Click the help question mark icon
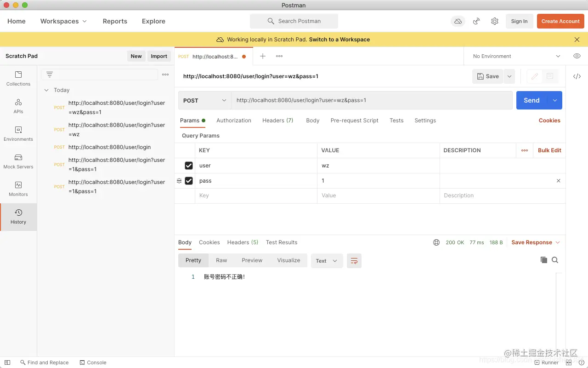This screenshot has width=588, height=368. click(582, 362)
